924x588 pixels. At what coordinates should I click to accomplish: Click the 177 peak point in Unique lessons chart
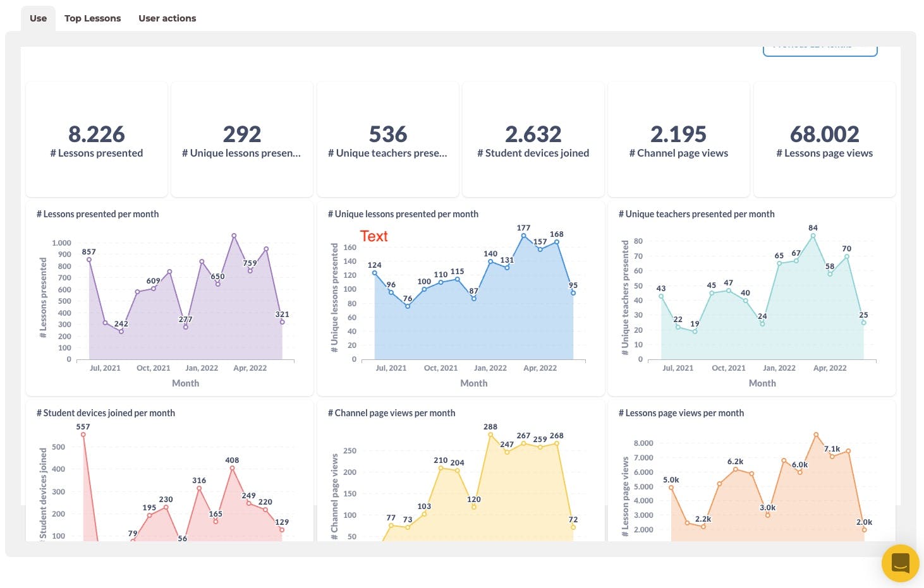(x=523, y=236)
